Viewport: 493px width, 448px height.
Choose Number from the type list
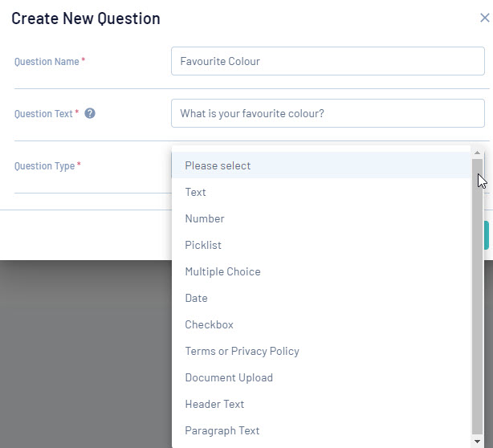[205, 218]
